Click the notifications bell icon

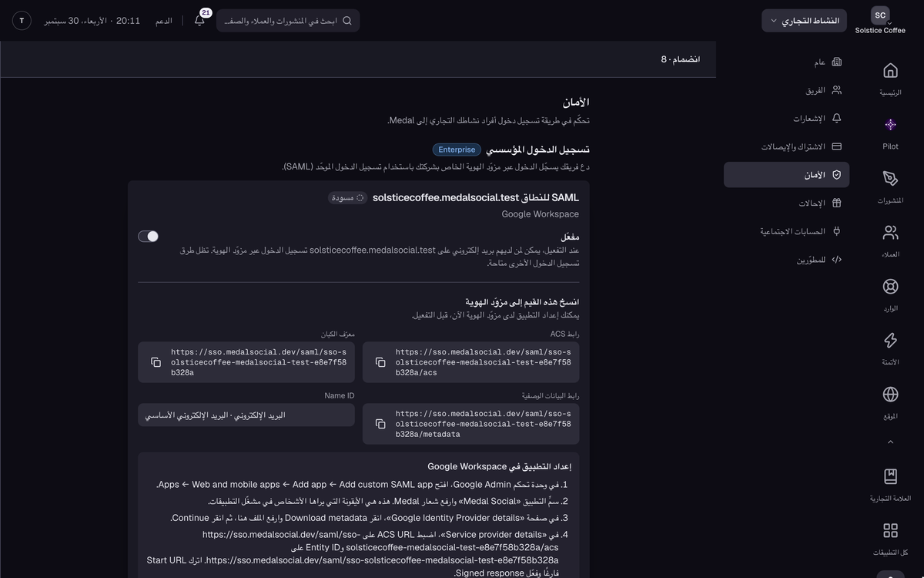(x=199, y=21)
